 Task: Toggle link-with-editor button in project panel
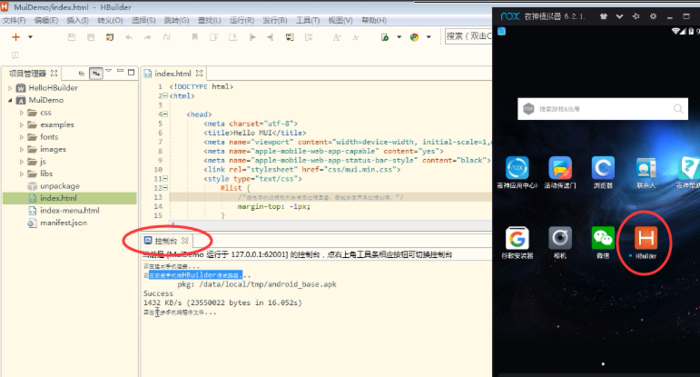(x=96, y=73)
